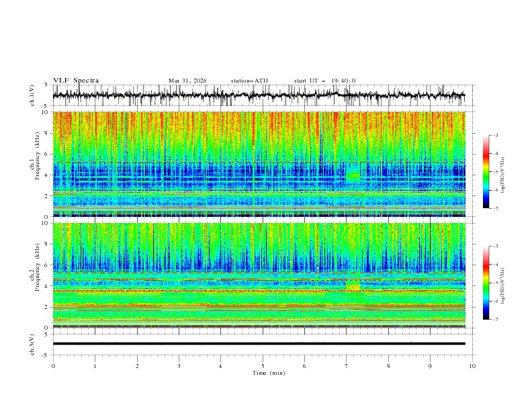Click time axis tick label "3"

179,366
